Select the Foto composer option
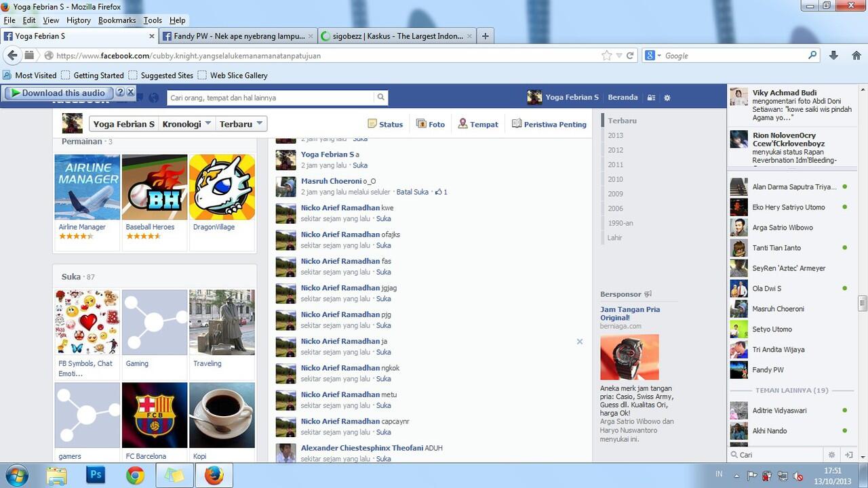This screenshot has height=488, width=868. 431,124
